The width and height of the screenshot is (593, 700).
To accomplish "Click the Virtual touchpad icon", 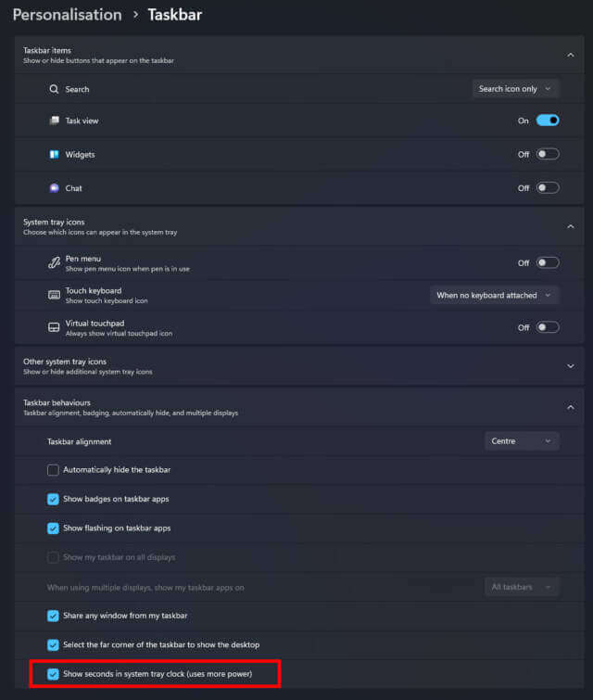I will pos(54,327).
